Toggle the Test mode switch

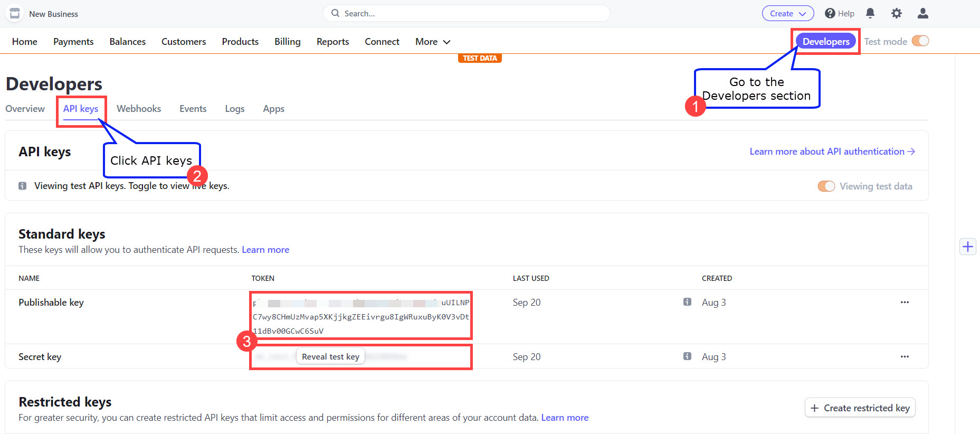920,41
